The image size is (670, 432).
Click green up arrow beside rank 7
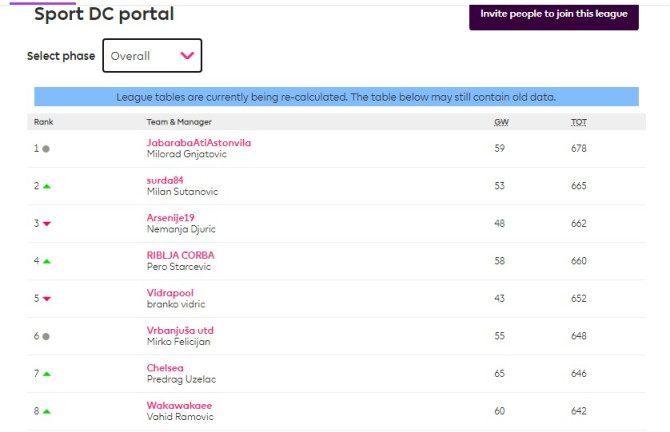46,374
